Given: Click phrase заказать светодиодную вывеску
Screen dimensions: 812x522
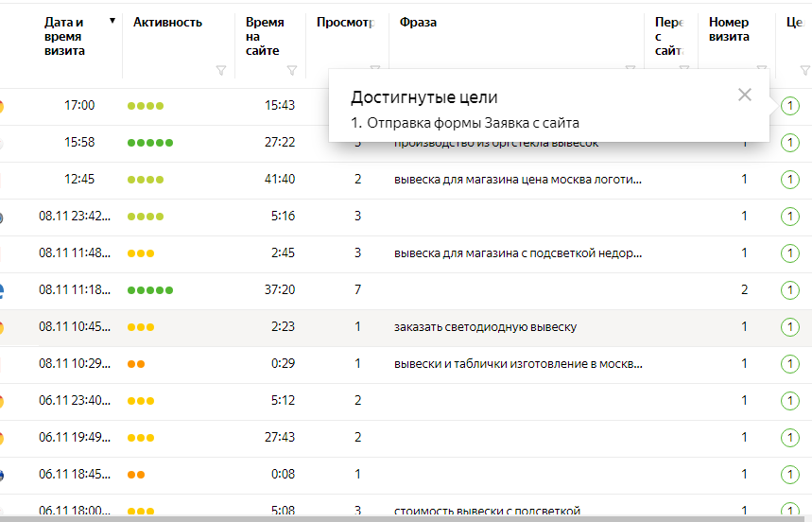Looking at the screenshot, I should [x=485, y=327].
